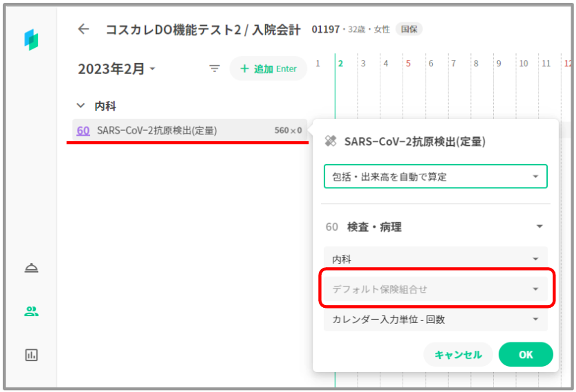Open the デフォルト保険組合せ dropdown
Screen dimensions: 576x392
435,289
